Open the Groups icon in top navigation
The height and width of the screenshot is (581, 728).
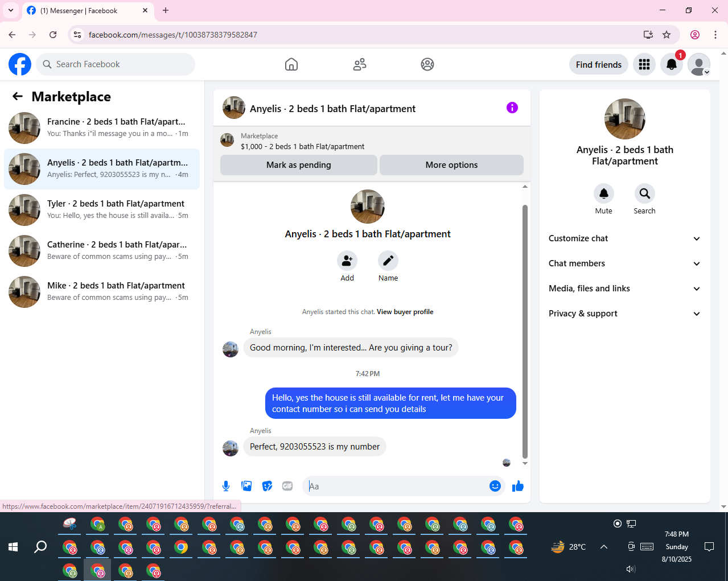(427, 64)
